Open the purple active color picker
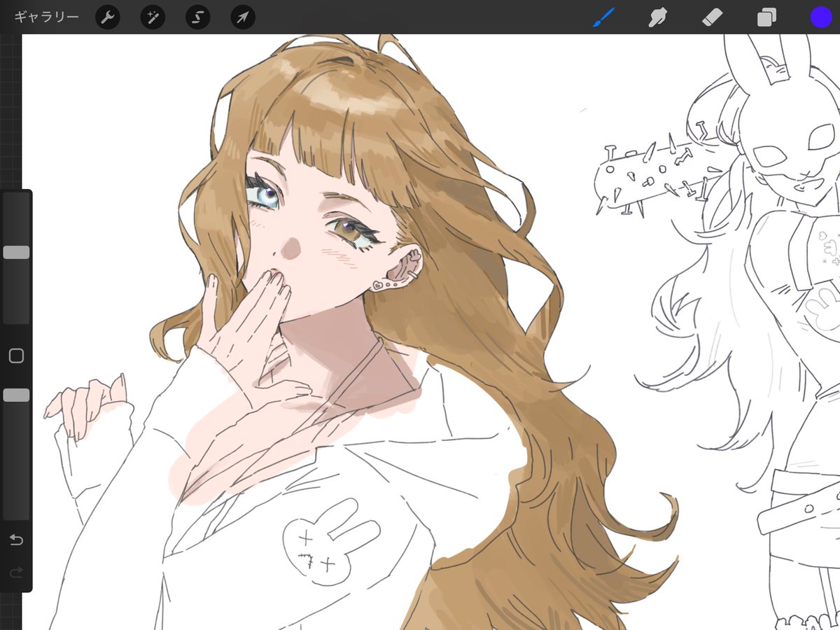The width and height of the screenshot is (840, 630). pyautogui.click(x=821, y=17)
